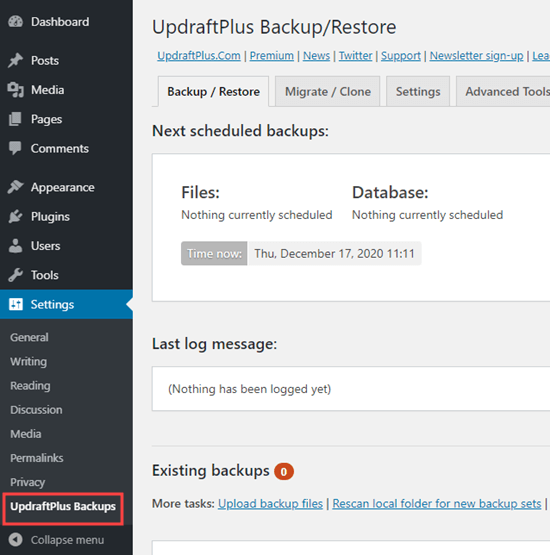Click the 'Existing backups' heading
The height and width of the screenshot is (555, 550).
[x=211, y=471]
